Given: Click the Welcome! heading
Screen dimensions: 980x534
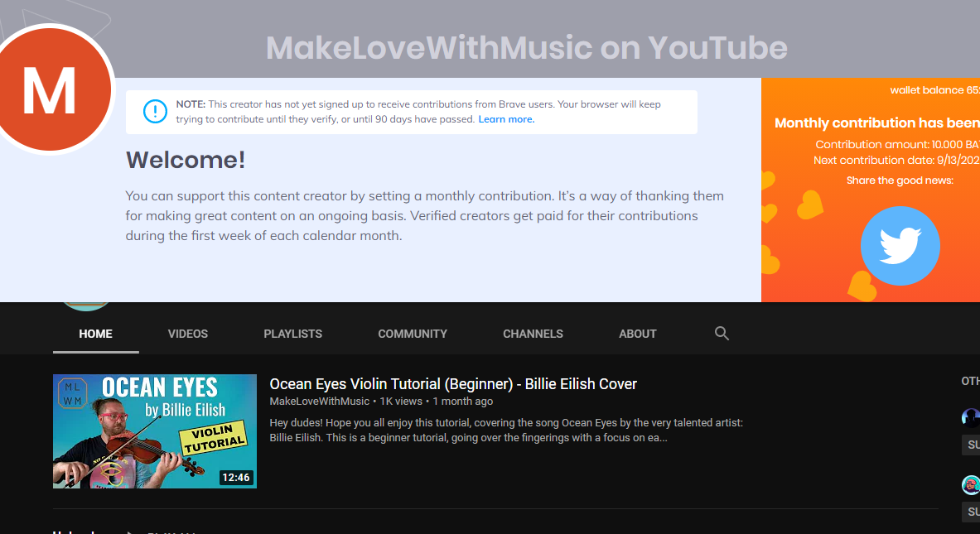Looking at the screenshot, I should (186, 160).
